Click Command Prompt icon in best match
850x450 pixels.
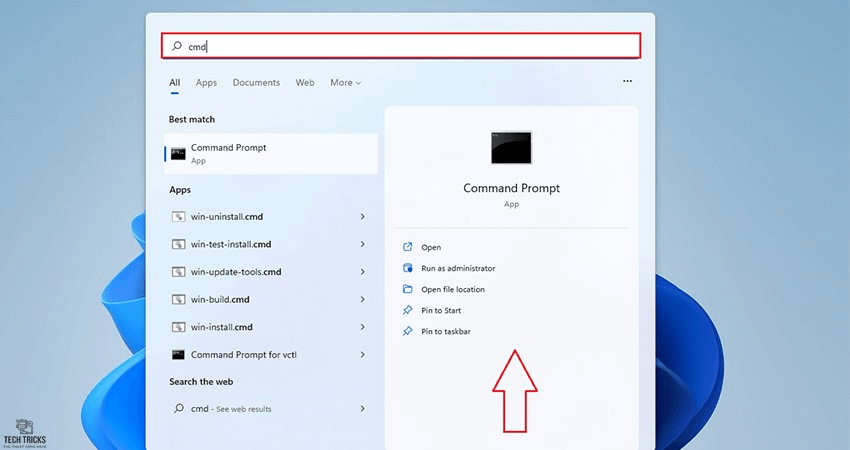[178, 154]
